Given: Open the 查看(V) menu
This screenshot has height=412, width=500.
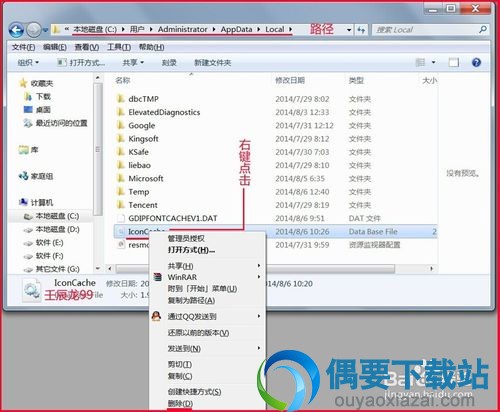Looking at the screenshot, I should 87,47.
